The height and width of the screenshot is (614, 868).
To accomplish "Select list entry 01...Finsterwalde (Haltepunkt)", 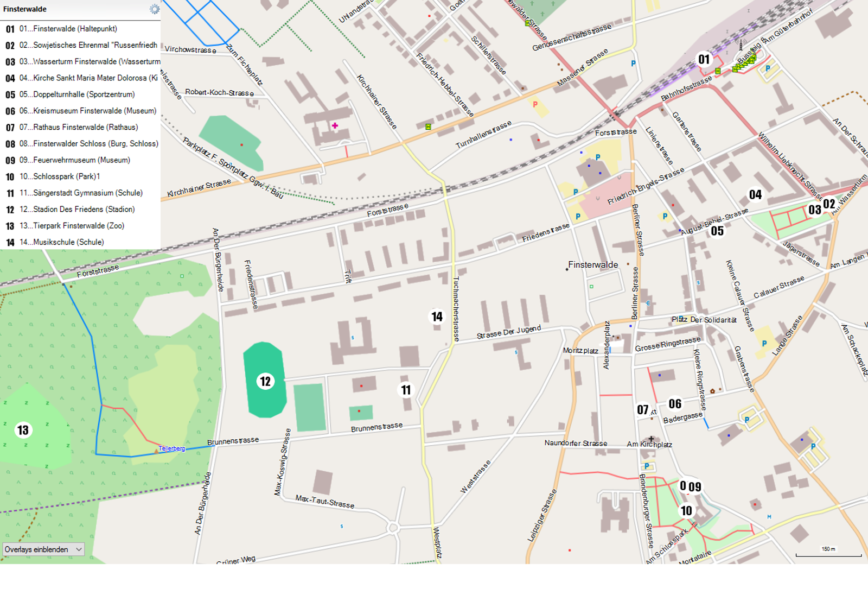I will (x=80, y=29).
